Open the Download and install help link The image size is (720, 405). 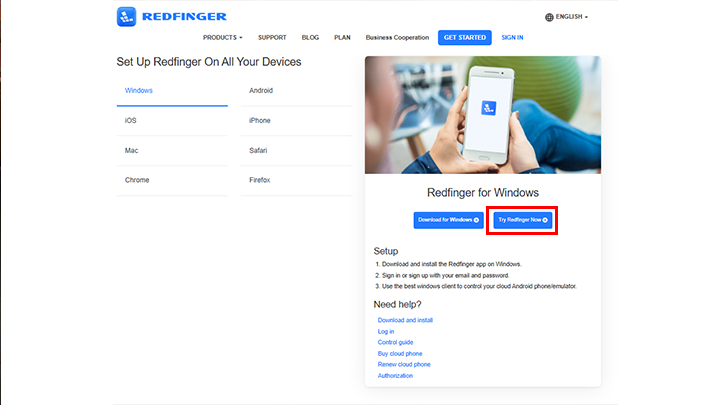405,320
